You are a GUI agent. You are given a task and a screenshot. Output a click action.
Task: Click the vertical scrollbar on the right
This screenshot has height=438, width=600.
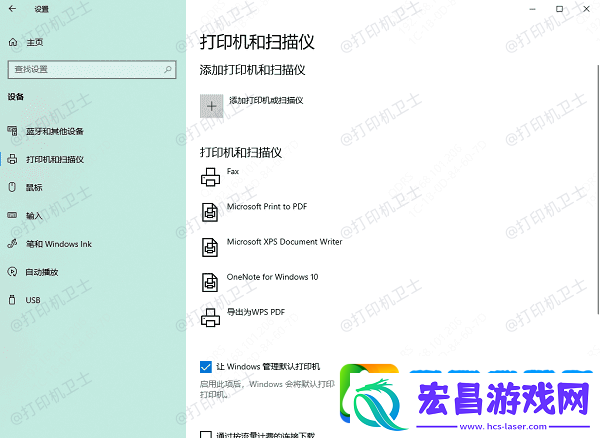pos(598,189)
